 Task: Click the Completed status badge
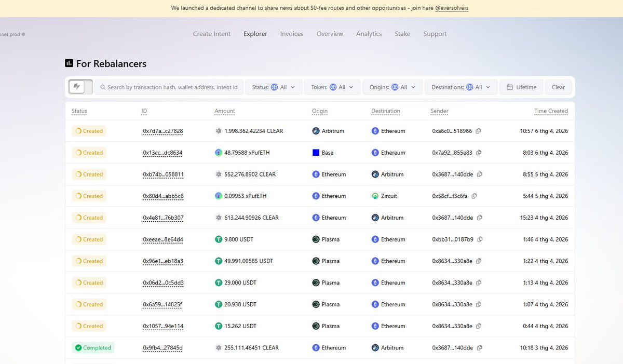pyautogui.click(x=93, y=348)
